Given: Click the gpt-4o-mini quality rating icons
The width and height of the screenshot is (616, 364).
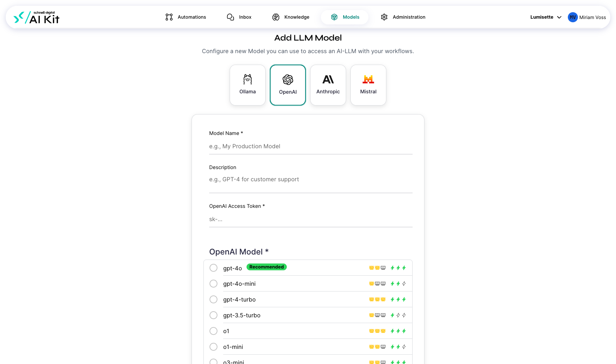Looking at the screenshot, I should [x=377, y=284].
